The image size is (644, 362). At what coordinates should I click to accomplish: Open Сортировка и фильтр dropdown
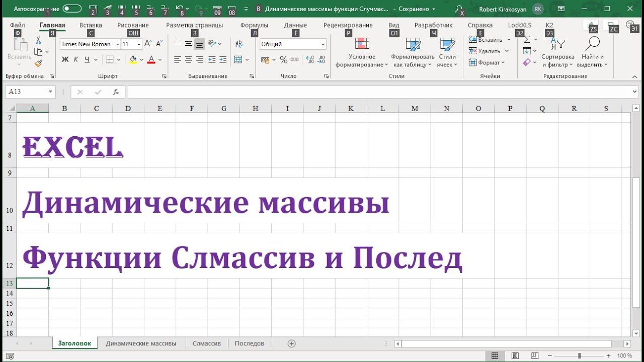(557, 52)
